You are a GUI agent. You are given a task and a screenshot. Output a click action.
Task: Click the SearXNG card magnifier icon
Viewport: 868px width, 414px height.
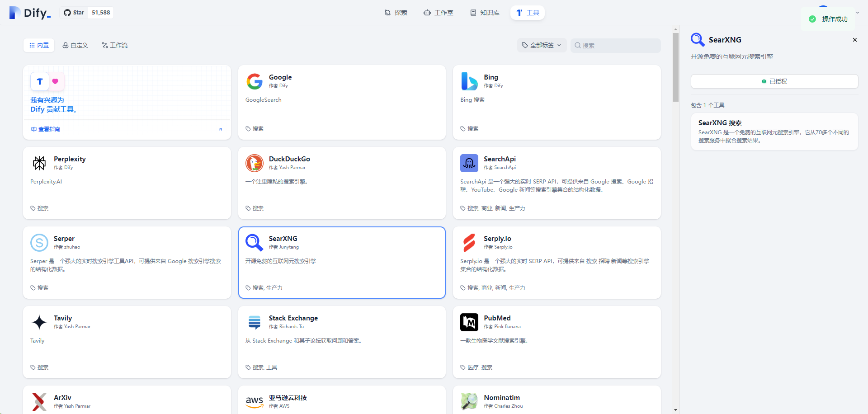coord(255,243)
